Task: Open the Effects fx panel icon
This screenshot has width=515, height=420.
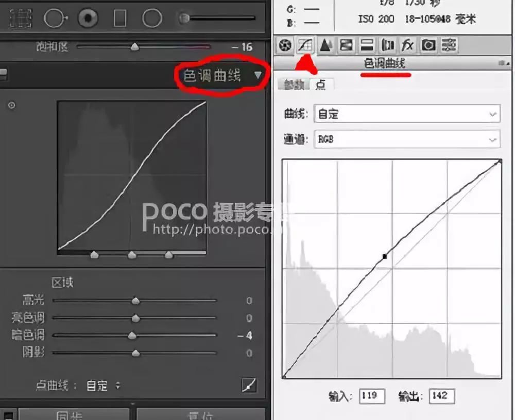Action: 408,45
